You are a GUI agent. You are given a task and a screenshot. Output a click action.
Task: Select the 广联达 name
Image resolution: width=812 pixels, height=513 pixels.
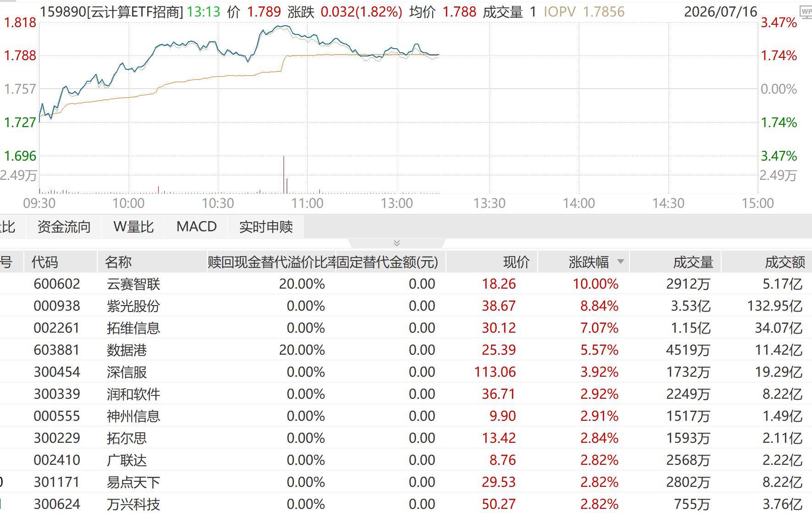127,460
